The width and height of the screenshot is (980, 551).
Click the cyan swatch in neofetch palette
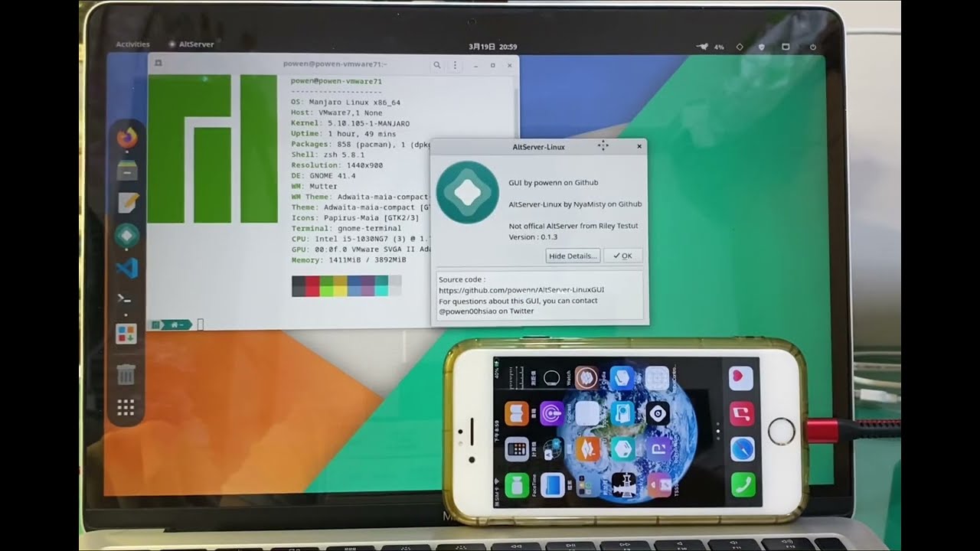coord(381,287)
